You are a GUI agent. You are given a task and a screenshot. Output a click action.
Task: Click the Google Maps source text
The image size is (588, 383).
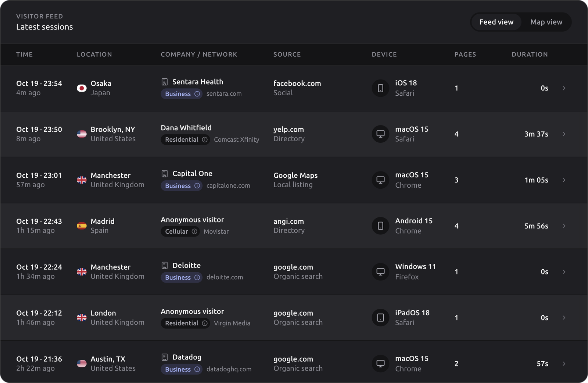pyautogui.click(x=295, y=175)
